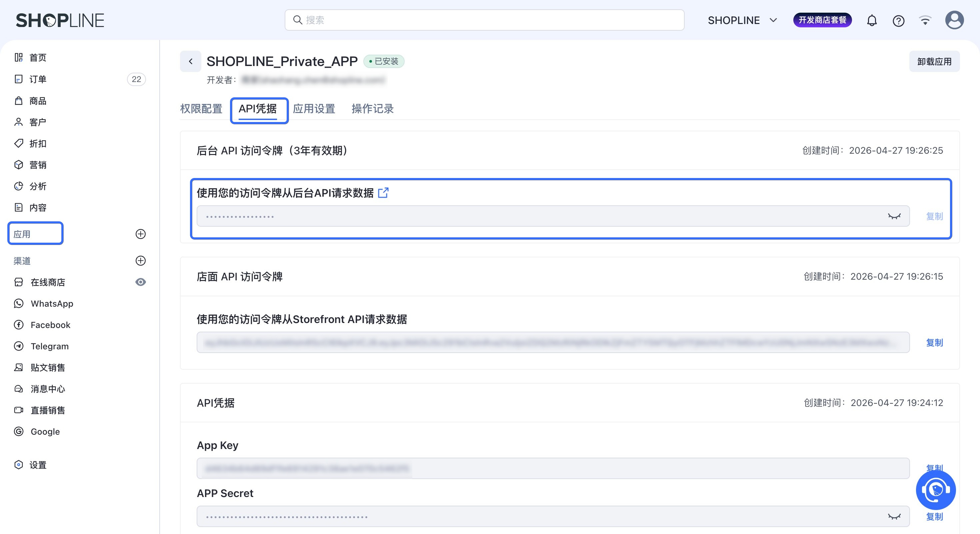Image resolution: width=980 pixels, height=534 pixels.
Task: Switch to the 应用设置 tab
Action: click(x=314, y=109)
